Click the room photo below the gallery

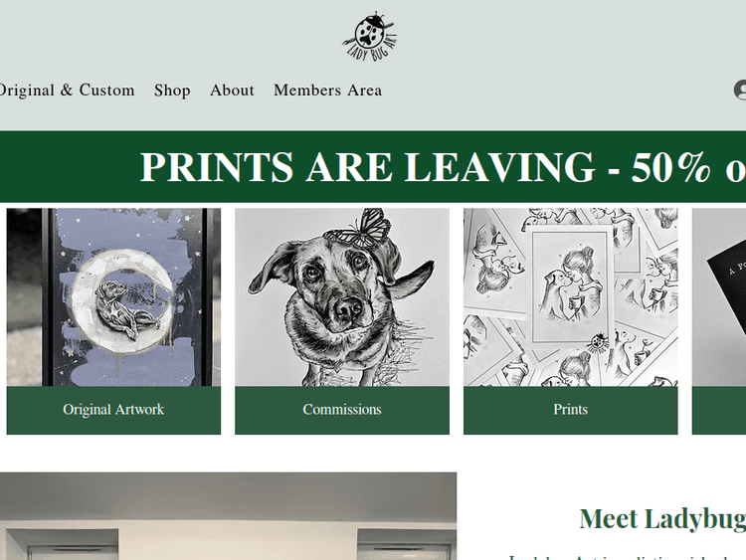point(229,516)
